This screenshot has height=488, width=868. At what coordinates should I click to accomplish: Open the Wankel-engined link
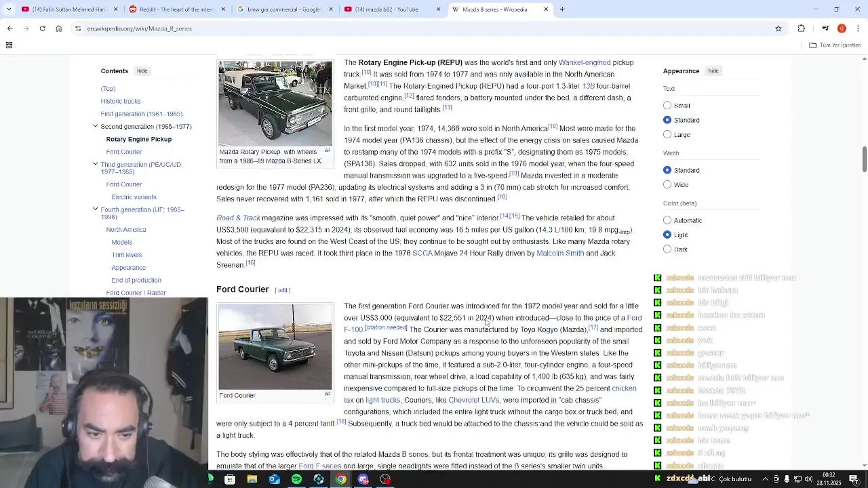pos(585,62)
